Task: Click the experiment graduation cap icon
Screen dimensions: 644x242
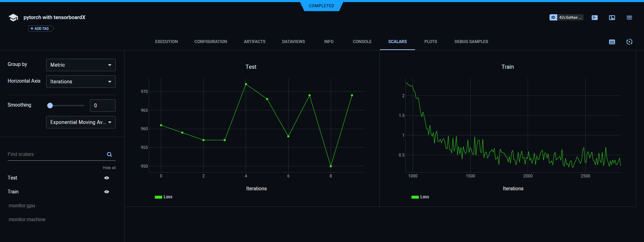Action: [x=13, y=18]
